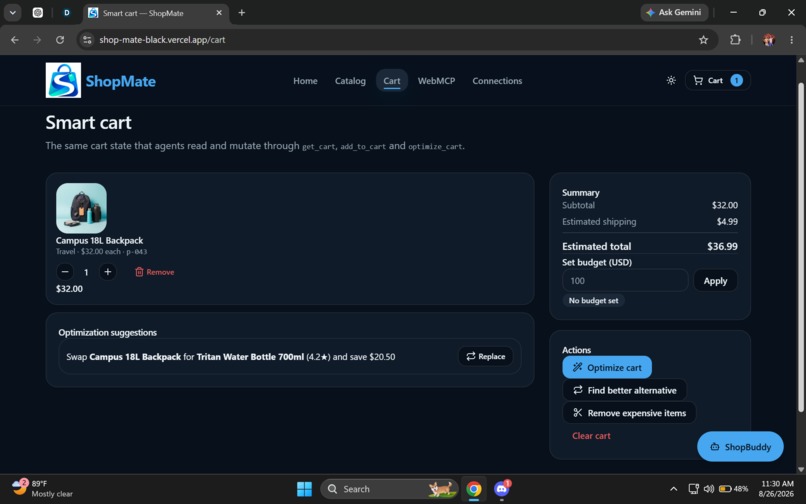Switch to the pinned D tab
Screen dimensions: 806x504
pos(66,13)
